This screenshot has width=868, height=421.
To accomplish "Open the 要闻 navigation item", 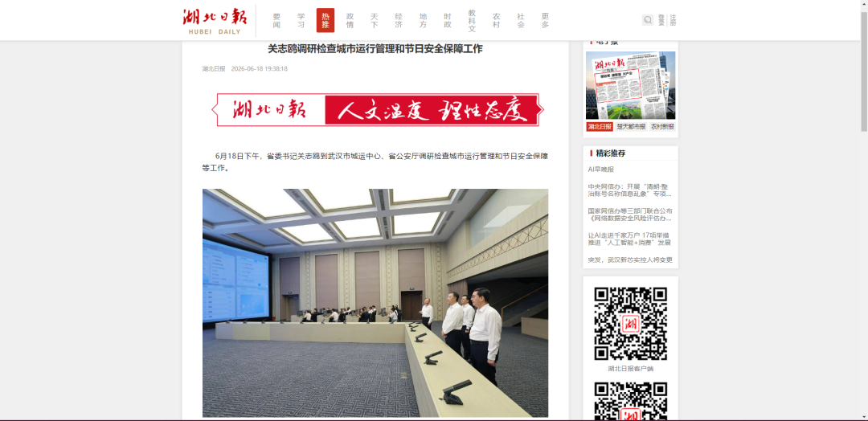I will point(276,20).
